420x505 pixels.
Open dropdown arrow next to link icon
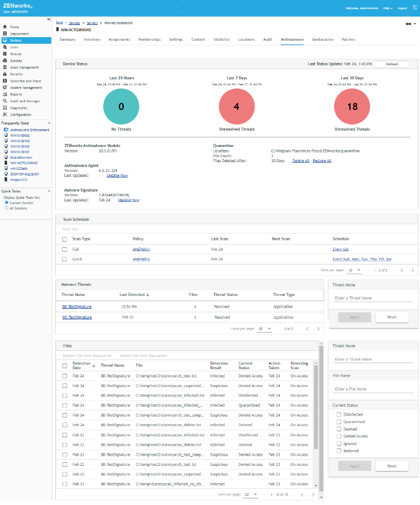(x=415, y=24)
